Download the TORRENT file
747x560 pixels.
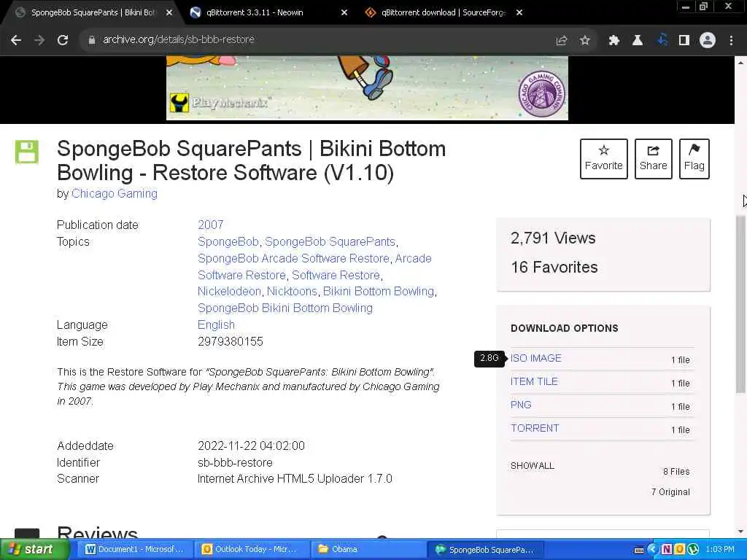535,428
